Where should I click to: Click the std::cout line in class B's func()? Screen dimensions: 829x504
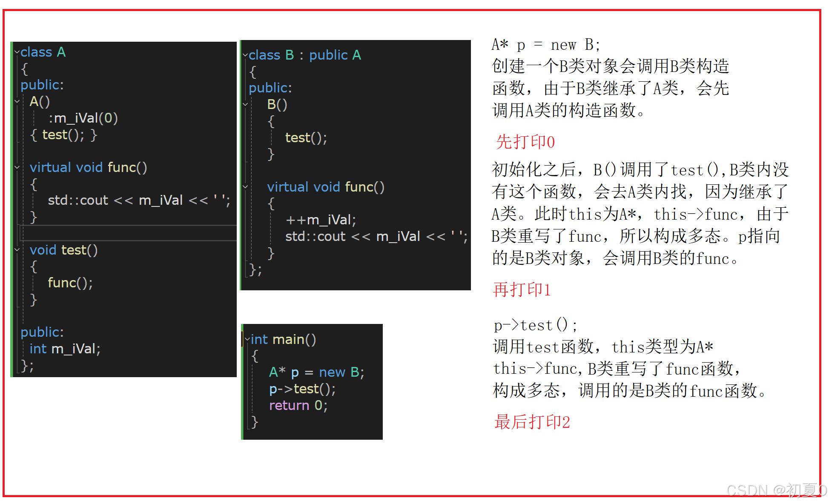[376, 236]
